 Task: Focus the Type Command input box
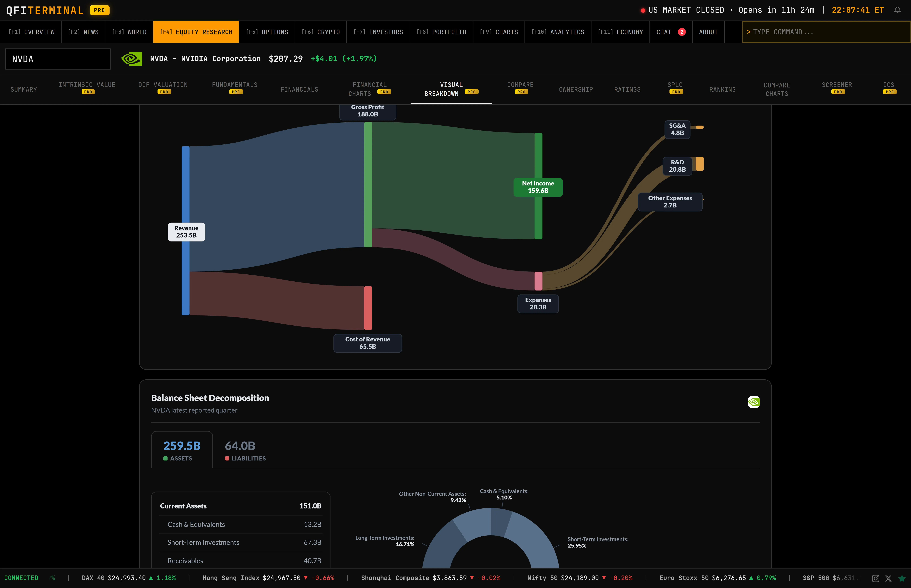click(826, 32)
